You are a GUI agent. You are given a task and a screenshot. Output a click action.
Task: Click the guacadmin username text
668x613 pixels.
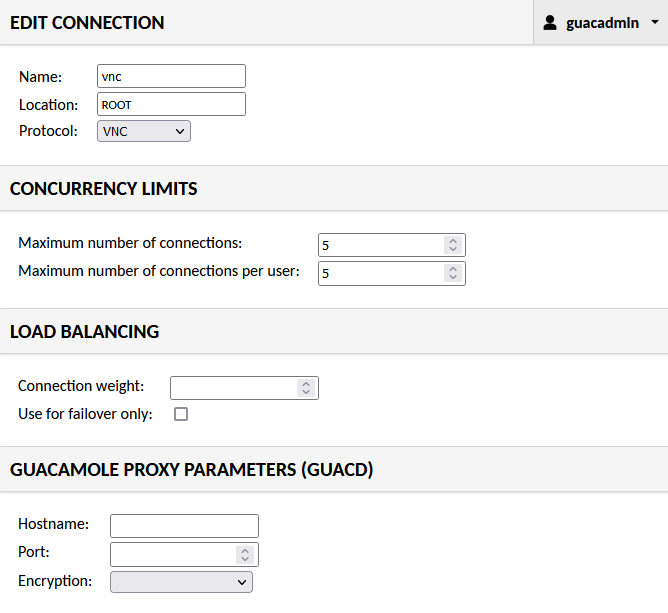pyautogui.click(x=602, y=23)
